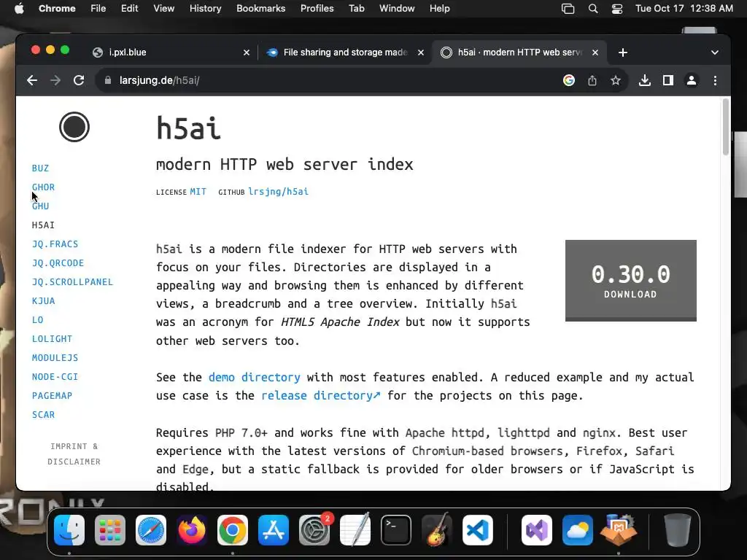
Task: Open the Chrome application menu
Action: 57,8
